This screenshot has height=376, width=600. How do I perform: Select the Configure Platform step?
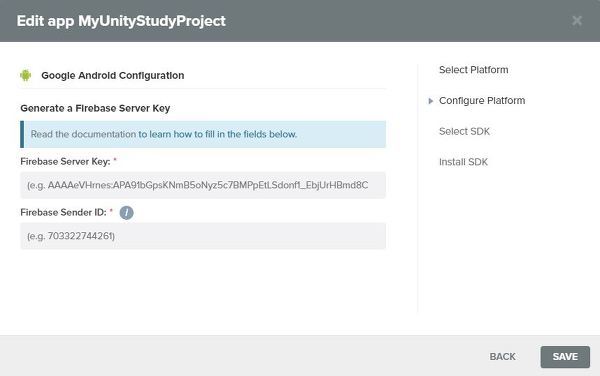click(482, 101)
